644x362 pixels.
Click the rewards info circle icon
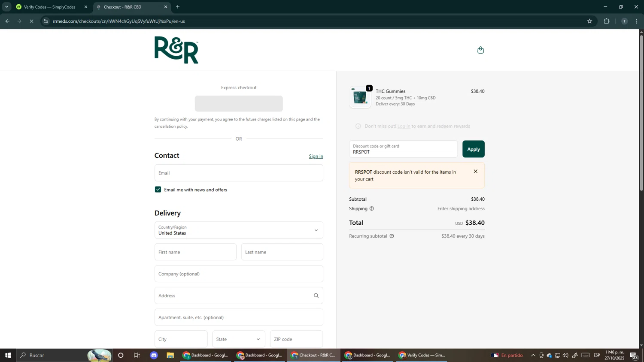pos(358,126)
